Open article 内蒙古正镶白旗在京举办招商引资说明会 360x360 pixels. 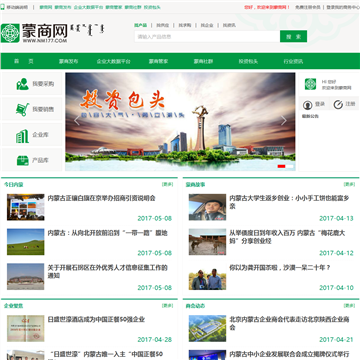tap(102, 198)
